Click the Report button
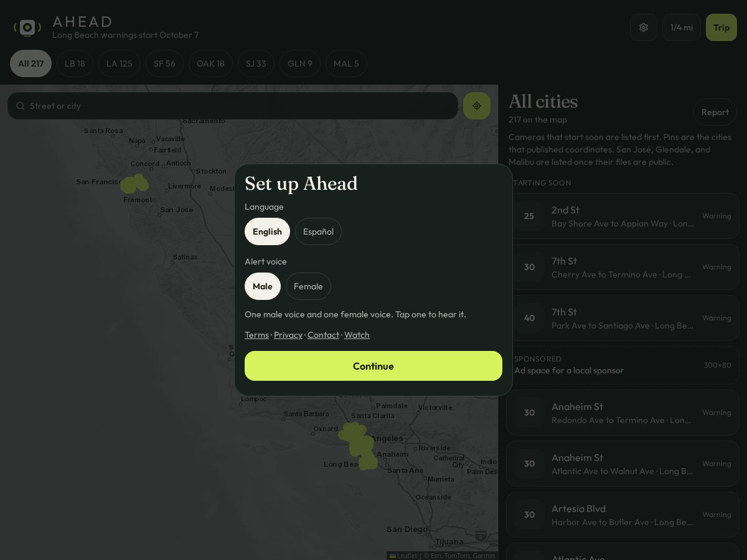747x560 pixels. coord(715,112)
